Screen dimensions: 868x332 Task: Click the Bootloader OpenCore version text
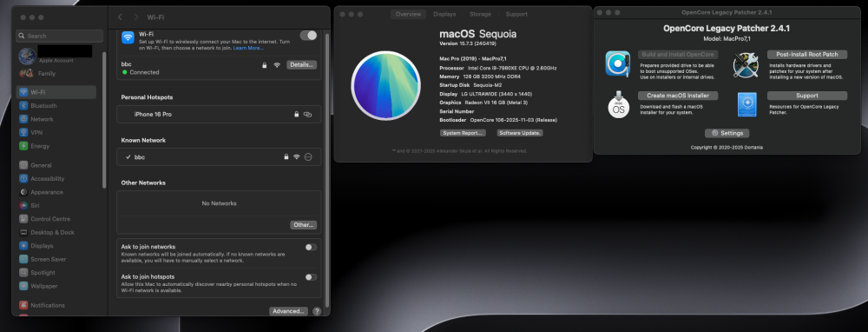point(513,120)
